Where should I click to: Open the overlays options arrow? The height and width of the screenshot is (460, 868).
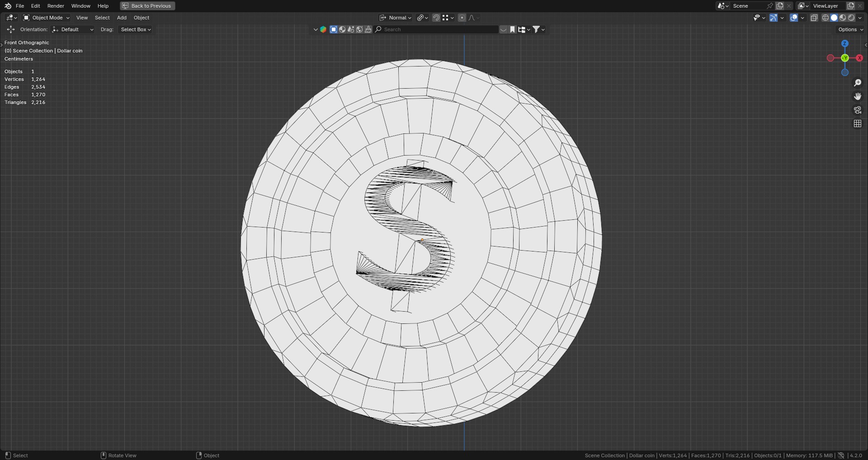[x=802, y=18]
